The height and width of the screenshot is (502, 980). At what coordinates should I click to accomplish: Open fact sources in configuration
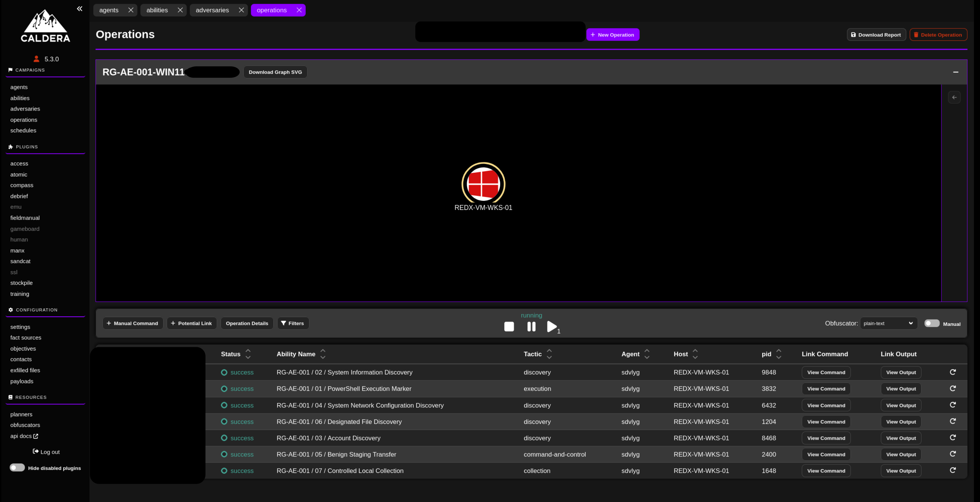click(x=25, y=338)
